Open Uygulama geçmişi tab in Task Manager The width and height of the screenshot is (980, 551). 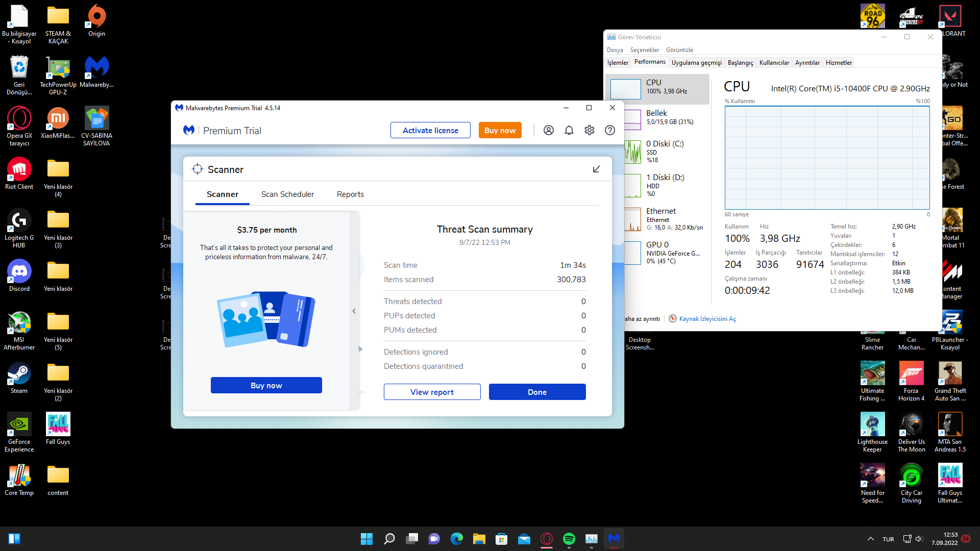pyautogui.click(x=697, y=63)
